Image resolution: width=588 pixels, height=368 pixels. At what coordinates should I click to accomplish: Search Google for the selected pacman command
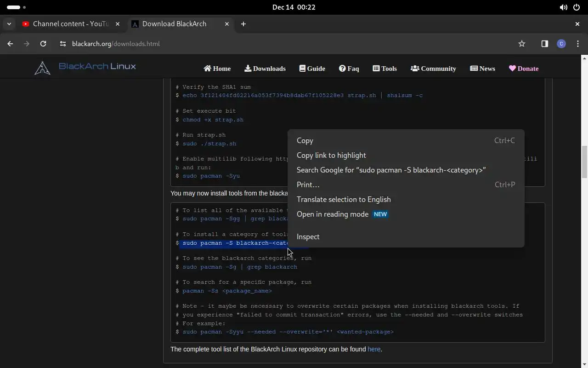coord(406,170)
